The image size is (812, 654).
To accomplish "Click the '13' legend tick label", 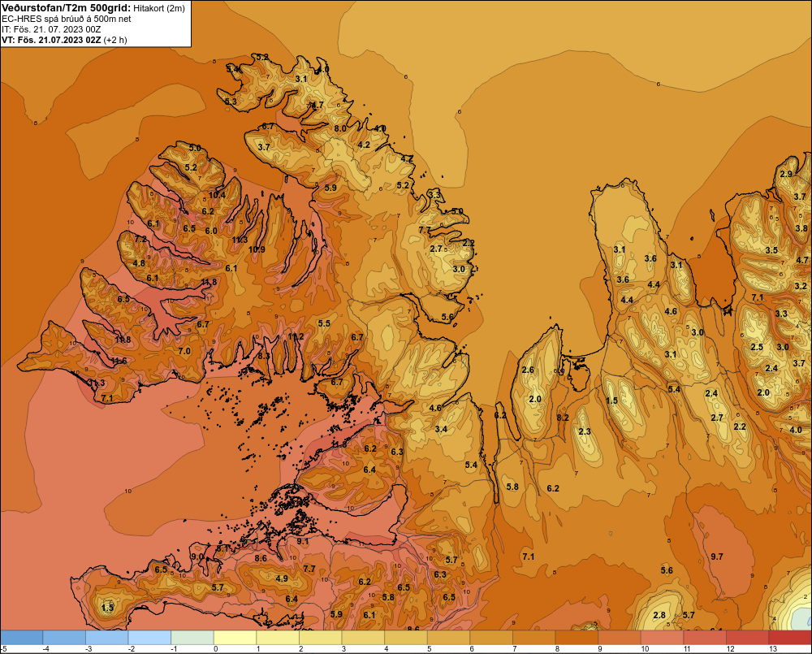I will coord(773,649).
